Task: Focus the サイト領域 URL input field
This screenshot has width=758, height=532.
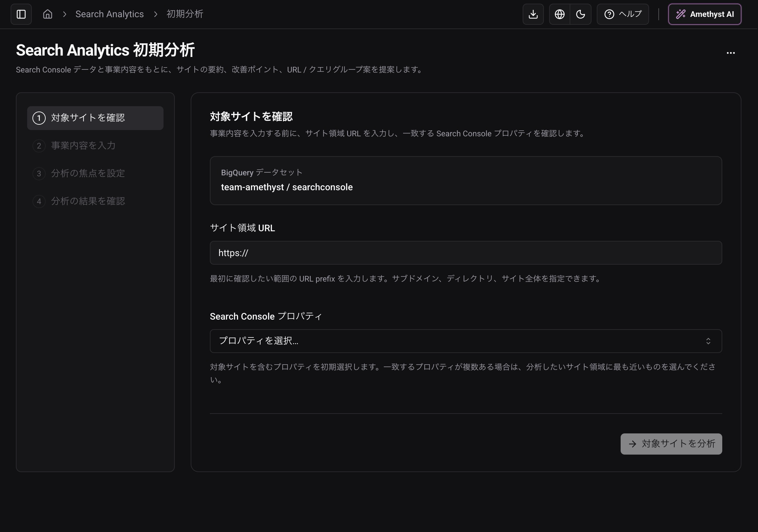Action: click(466, 253)
